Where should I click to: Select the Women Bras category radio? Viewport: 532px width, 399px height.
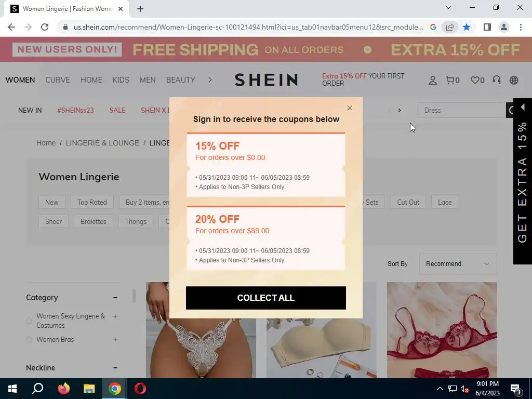[29, 340]
